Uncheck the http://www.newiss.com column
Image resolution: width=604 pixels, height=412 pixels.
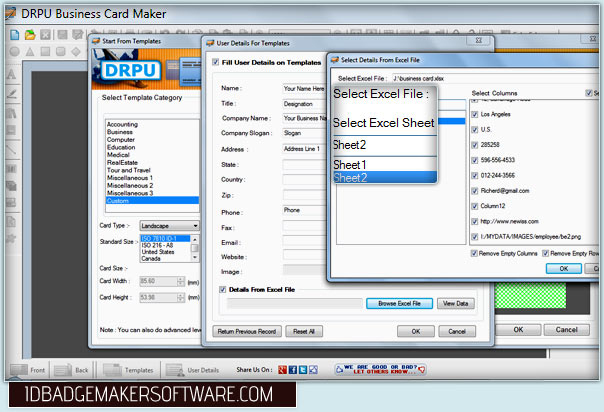(475, 222)
